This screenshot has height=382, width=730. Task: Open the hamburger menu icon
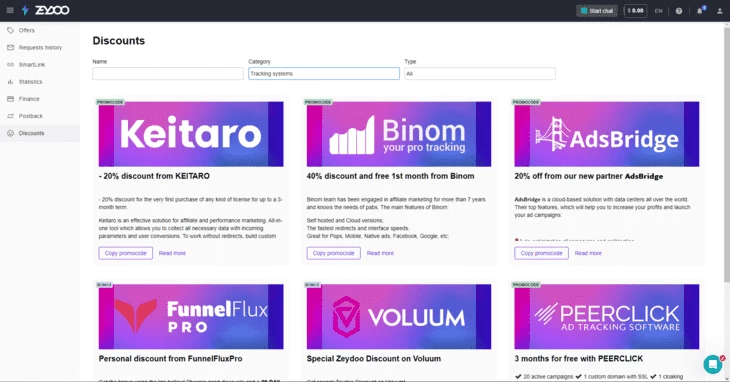point(10,10)
